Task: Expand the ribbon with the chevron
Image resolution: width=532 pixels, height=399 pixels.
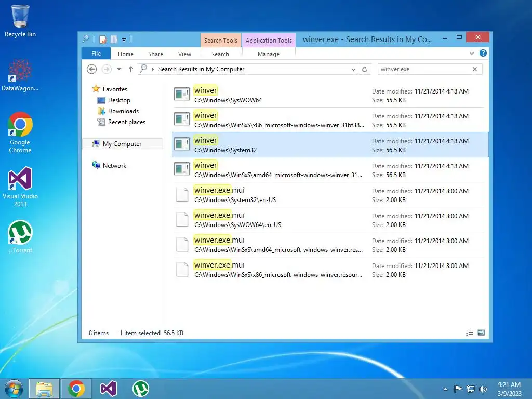Action: pyautogui.click(x=472, y=54)
